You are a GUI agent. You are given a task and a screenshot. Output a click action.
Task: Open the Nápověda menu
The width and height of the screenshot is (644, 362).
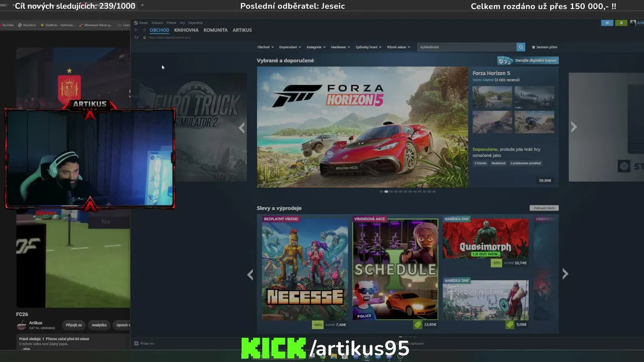tap(195, 23)
